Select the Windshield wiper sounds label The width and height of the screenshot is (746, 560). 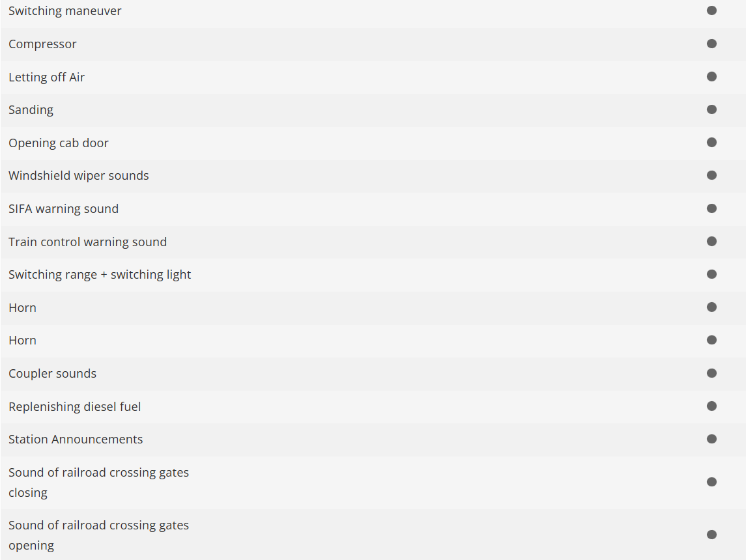[78, 176]
